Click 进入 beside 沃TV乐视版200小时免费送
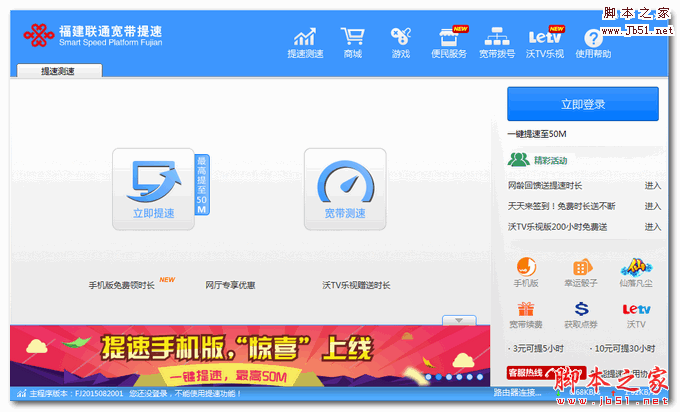The image size is (680, 412). (x=652, y=227)
